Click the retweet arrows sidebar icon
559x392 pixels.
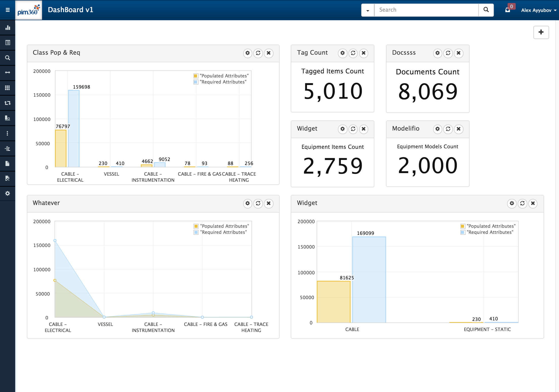point(8,103)
